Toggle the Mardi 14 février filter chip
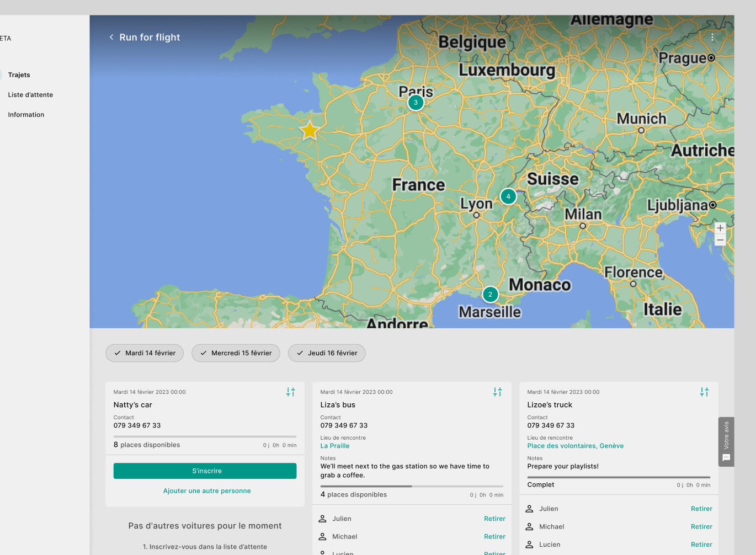 point(145,353)
